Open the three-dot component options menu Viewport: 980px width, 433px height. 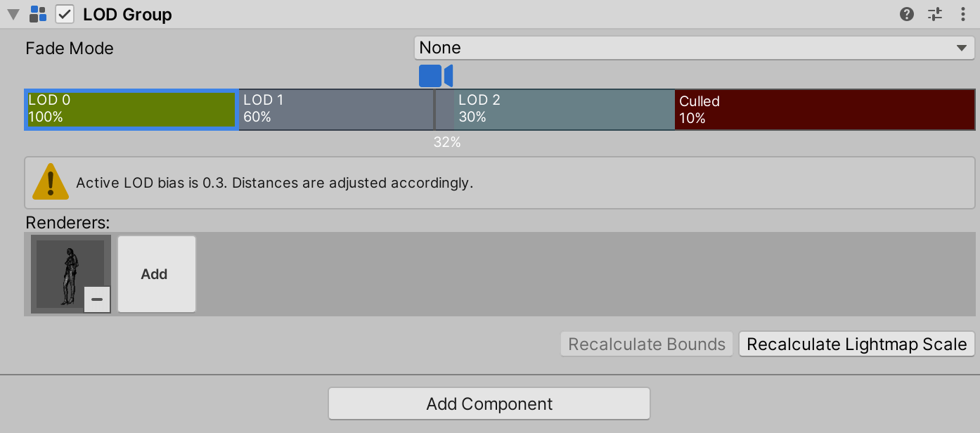pyautogui.click(x=963, y=14)
